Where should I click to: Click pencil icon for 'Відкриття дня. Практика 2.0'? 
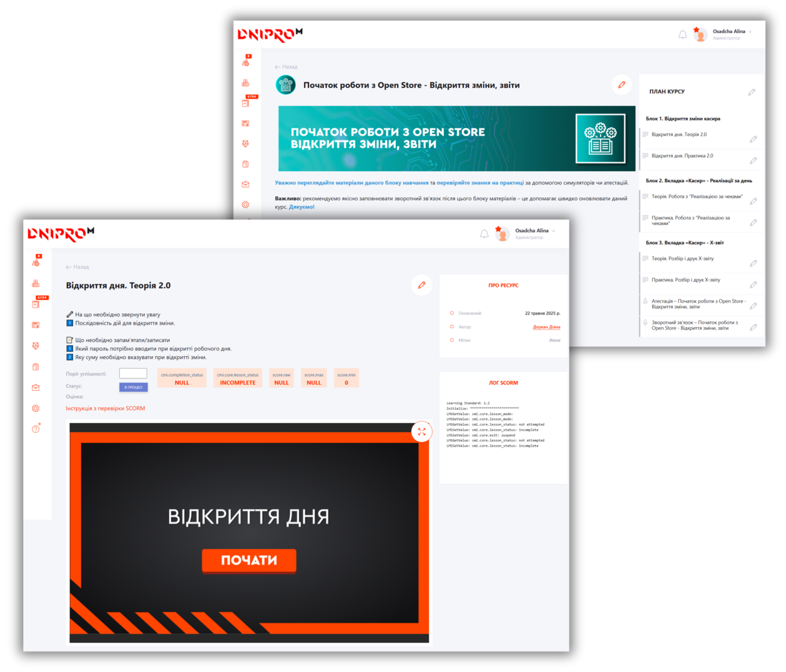click(753, 160)
